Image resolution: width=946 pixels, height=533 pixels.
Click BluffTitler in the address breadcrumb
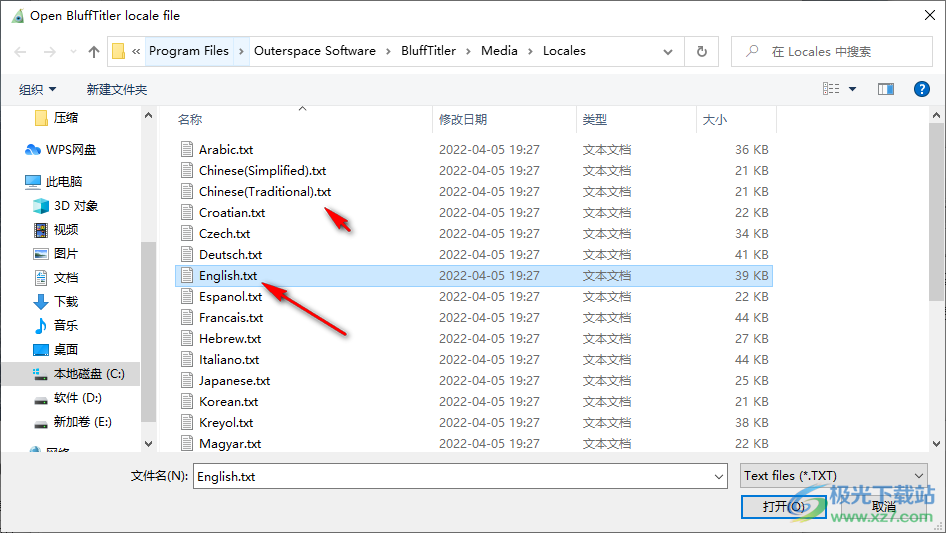click(428, 51)
